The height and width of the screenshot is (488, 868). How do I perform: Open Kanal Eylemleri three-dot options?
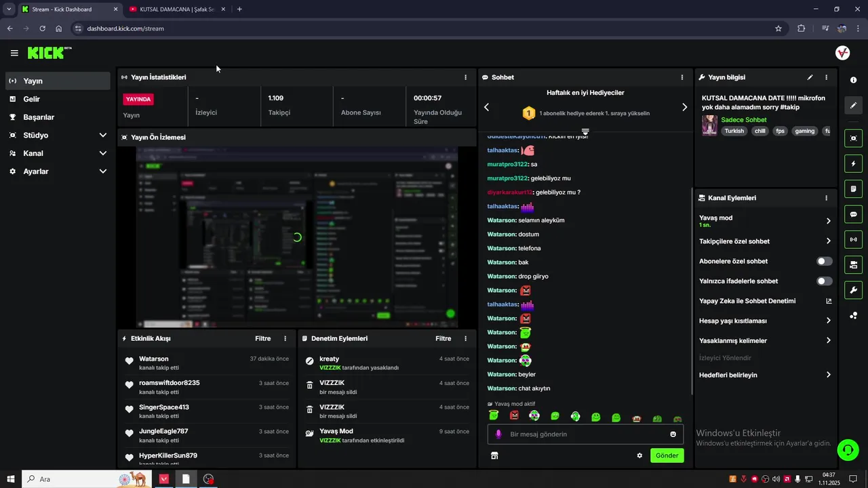[x=826, y=198]
